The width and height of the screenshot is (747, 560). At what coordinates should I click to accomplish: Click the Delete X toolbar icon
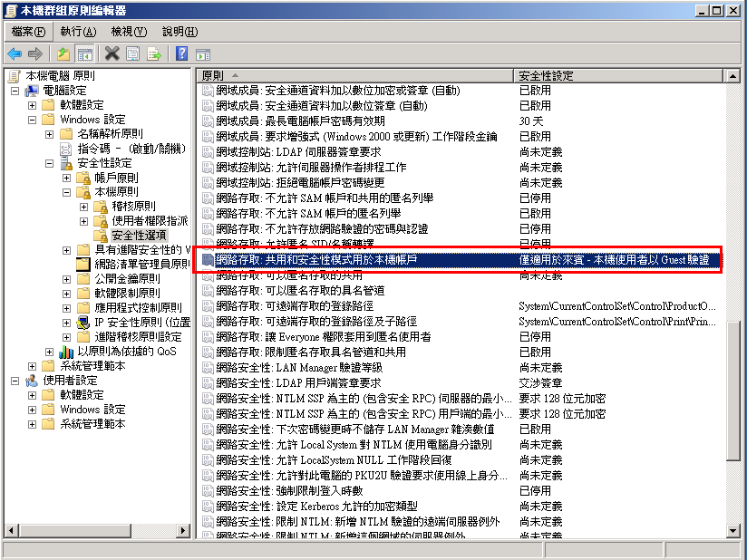[x=112, y=53]
